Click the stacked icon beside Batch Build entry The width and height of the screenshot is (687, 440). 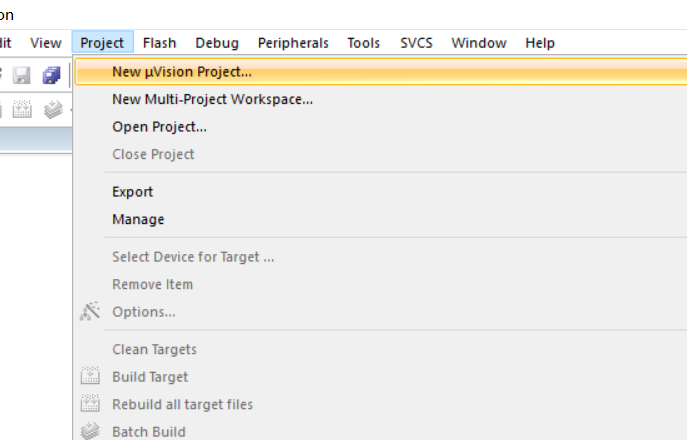point(90,431)
